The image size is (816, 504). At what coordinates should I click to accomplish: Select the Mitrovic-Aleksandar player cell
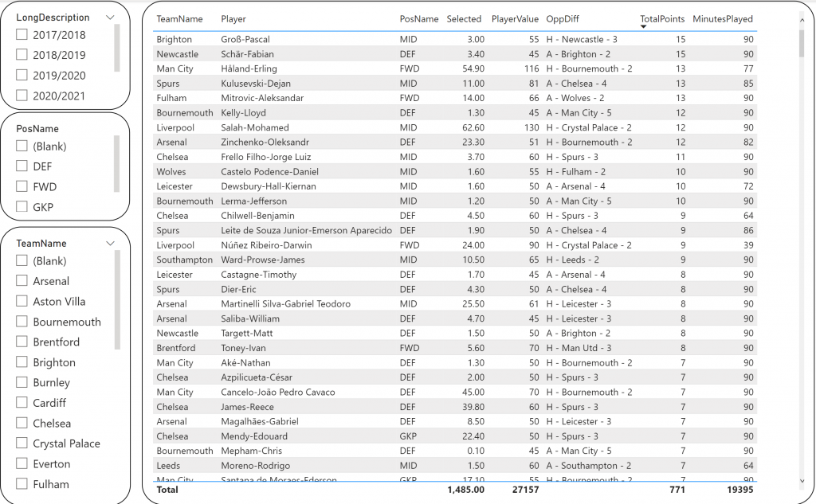[x=261, y=98]
